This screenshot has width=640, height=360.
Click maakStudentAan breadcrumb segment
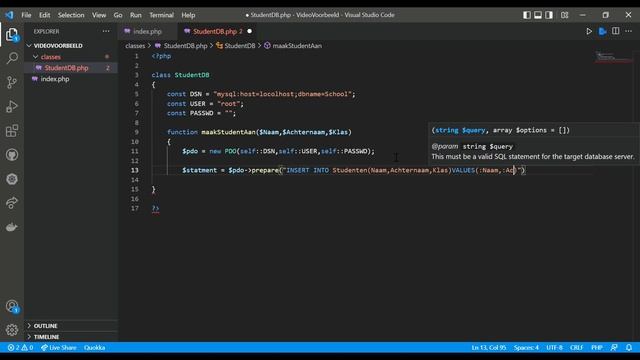[x=297, y=46]
